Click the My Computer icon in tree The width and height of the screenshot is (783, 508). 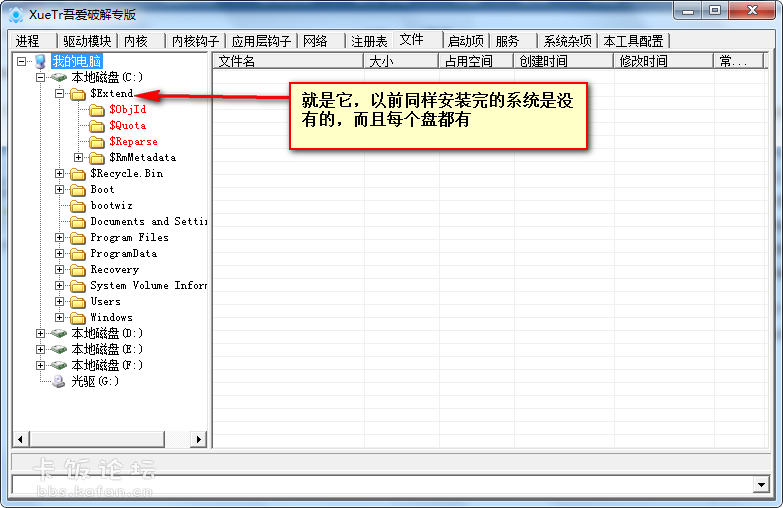tap(40, 61)
